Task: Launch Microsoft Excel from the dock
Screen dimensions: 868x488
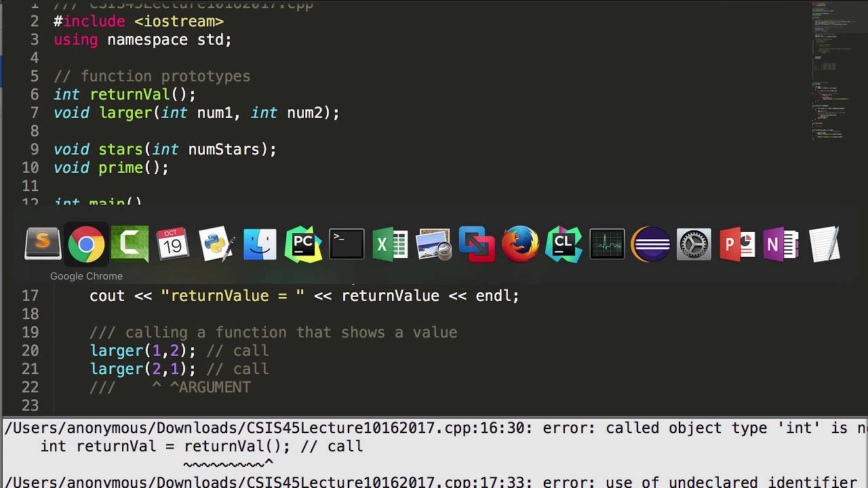Action: pyautogui.click(x=390, y=244)
